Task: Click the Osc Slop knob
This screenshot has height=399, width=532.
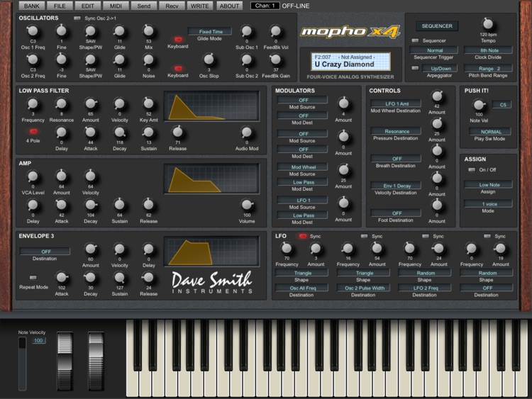Action: (209, 60)
